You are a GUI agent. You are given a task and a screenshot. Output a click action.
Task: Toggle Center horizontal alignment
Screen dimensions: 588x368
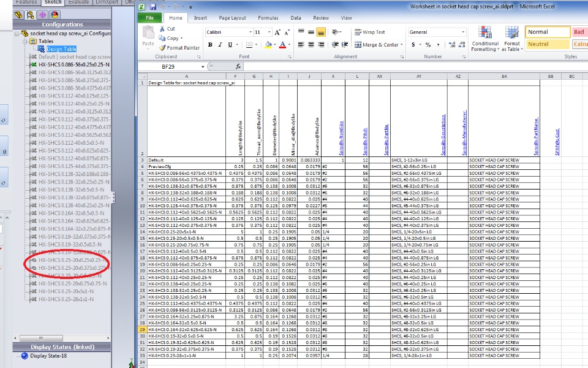tap(311, 45)
